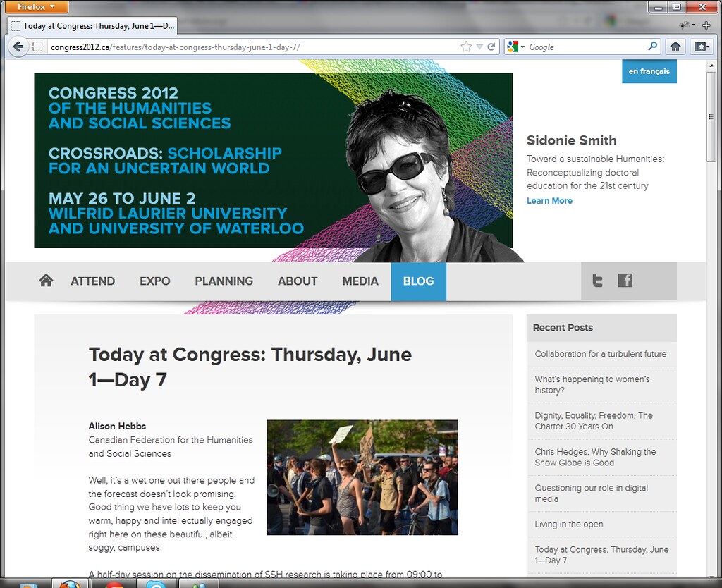Click the browser back arrow button
Image resolution: width=722 pixels, height=588 pixels.
pos(18,47)
